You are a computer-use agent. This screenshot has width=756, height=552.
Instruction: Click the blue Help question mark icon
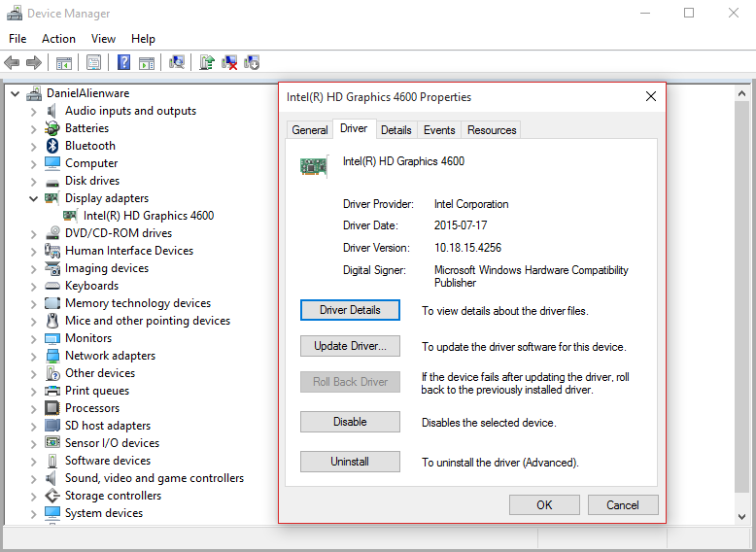[124, 62]
